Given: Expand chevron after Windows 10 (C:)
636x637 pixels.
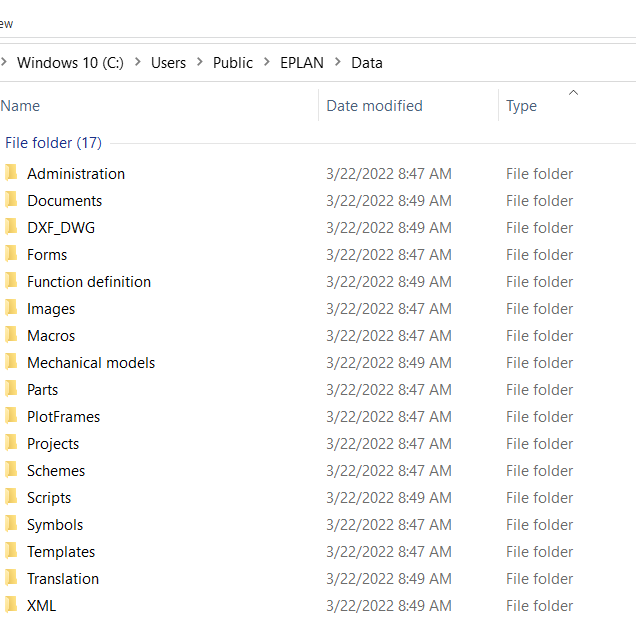Looking at the screenshot, I should click(x=138, y=62).
